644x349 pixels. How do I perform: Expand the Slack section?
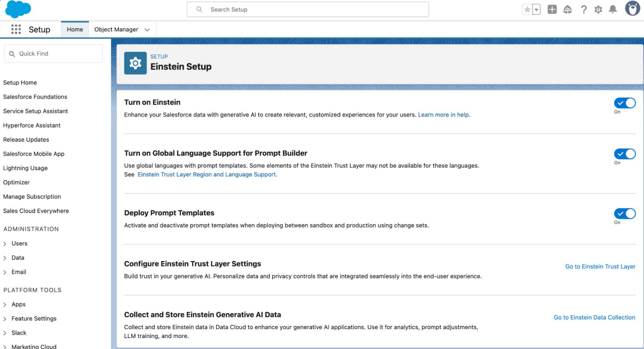[5, 333]
